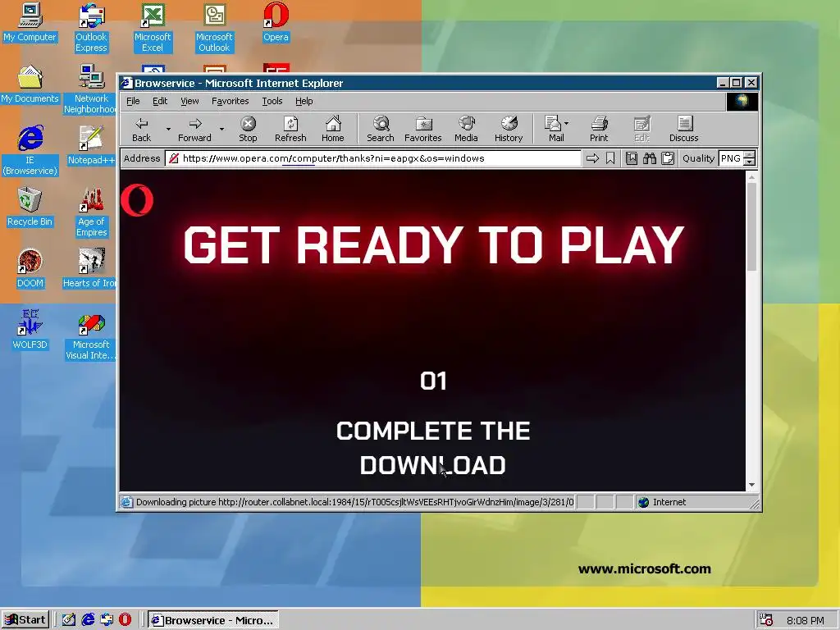Increase Quality with the up spinner arrow
The image size is (840, 630).
click(x=750, y=155)
